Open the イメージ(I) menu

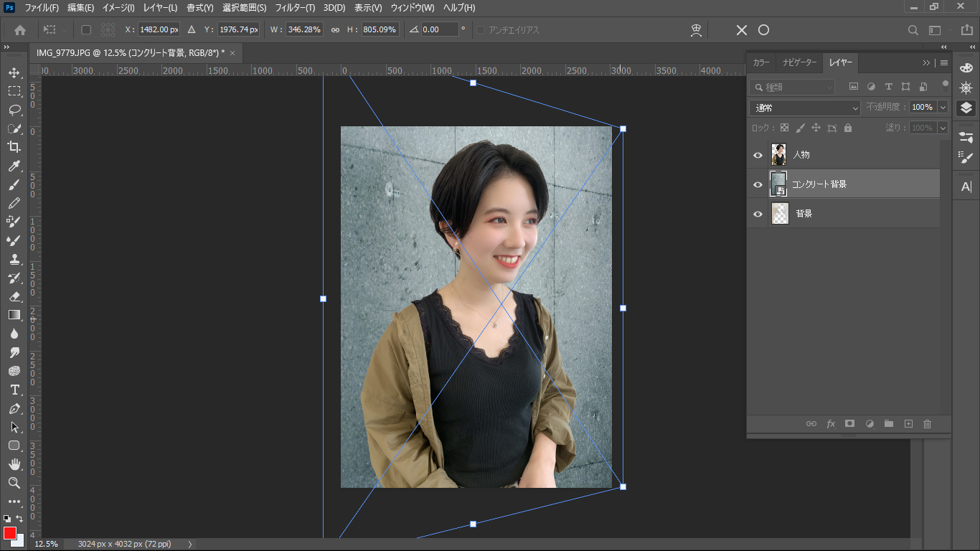coord(118,8)
